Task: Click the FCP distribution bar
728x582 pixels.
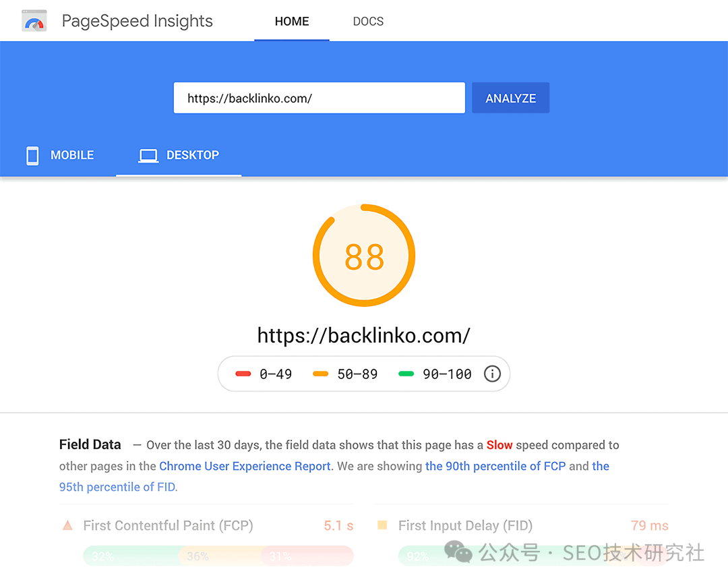Action: (x=218, y=556)
